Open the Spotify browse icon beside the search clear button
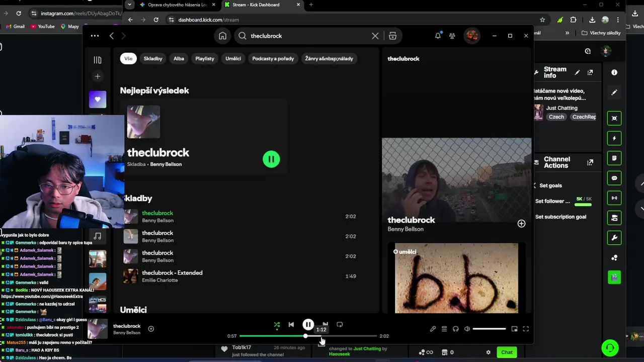 [392, 36]
